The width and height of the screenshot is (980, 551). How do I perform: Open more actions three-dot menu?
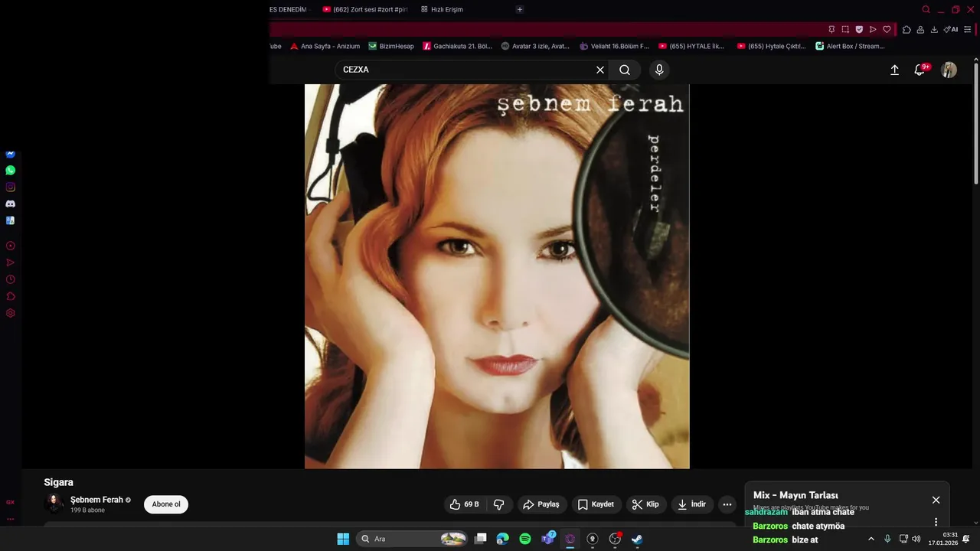pos(727,504)
